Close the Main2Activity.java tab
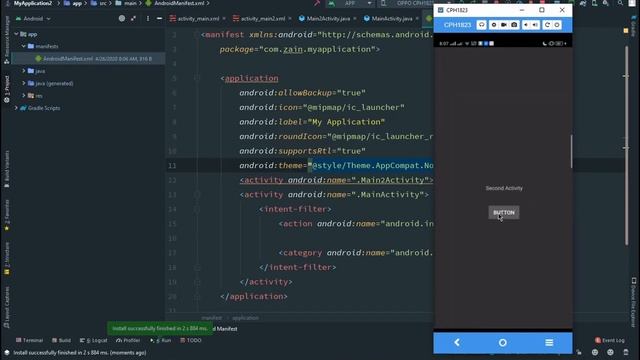640x360 pixels. [x=355, y=18]
